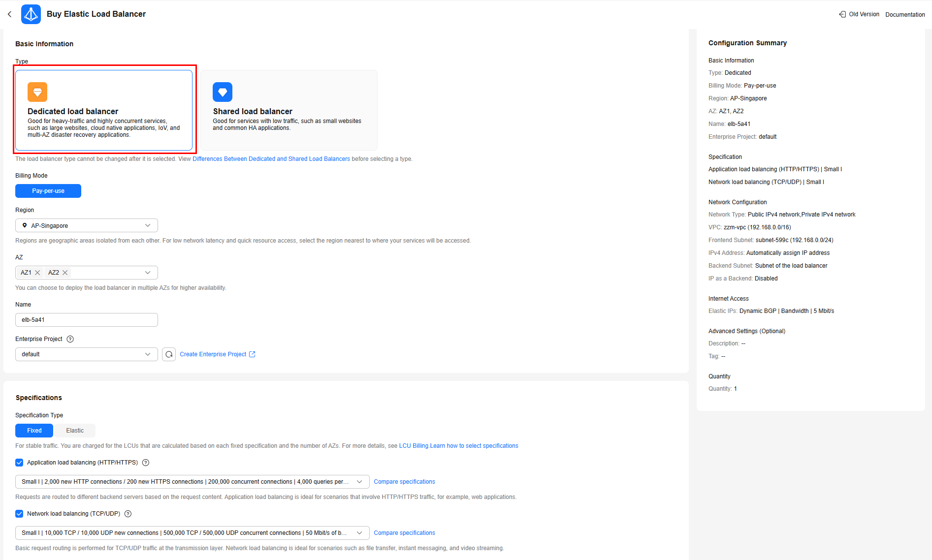This screenshot has width=932, height=560.
Task: Show help for Network load balancing (TCP/UDP)
Action: (128, 514)
